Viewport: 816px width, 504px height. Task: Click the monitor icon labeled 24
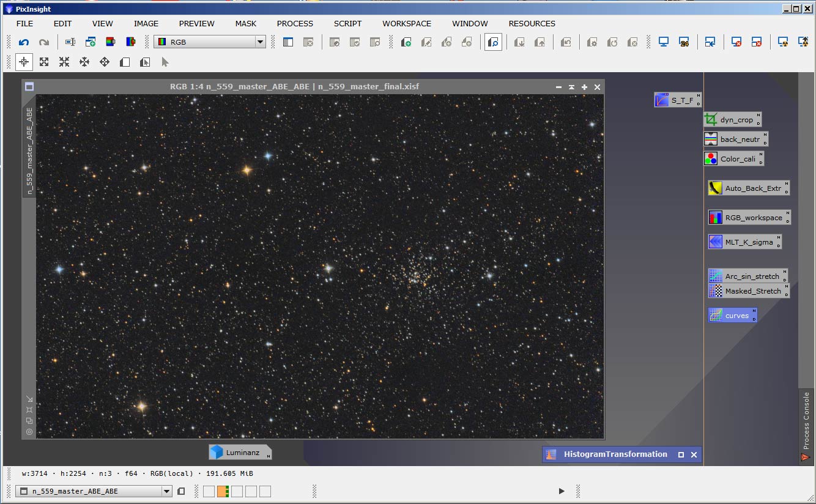pyautogui.click(x=684, y=42)
